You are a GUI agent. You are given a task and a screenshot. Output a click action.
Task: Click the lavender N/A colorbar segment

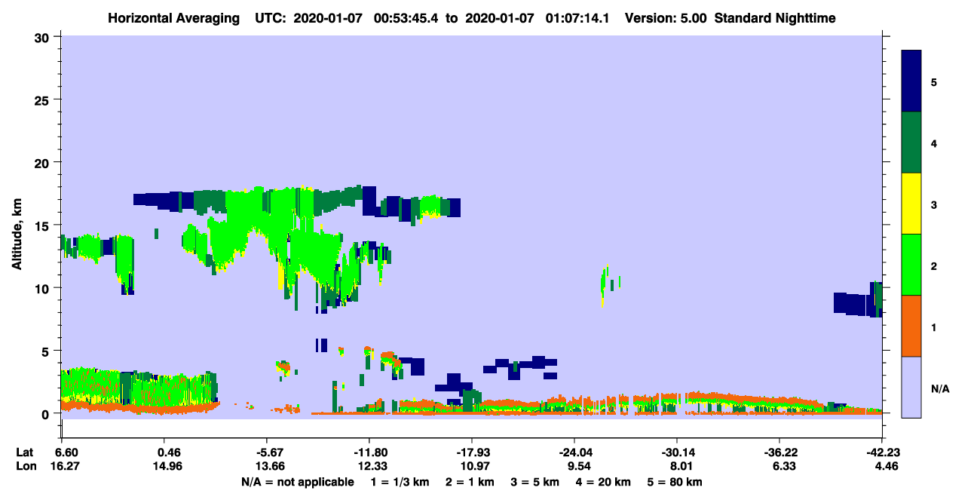(x=911, y=387)
